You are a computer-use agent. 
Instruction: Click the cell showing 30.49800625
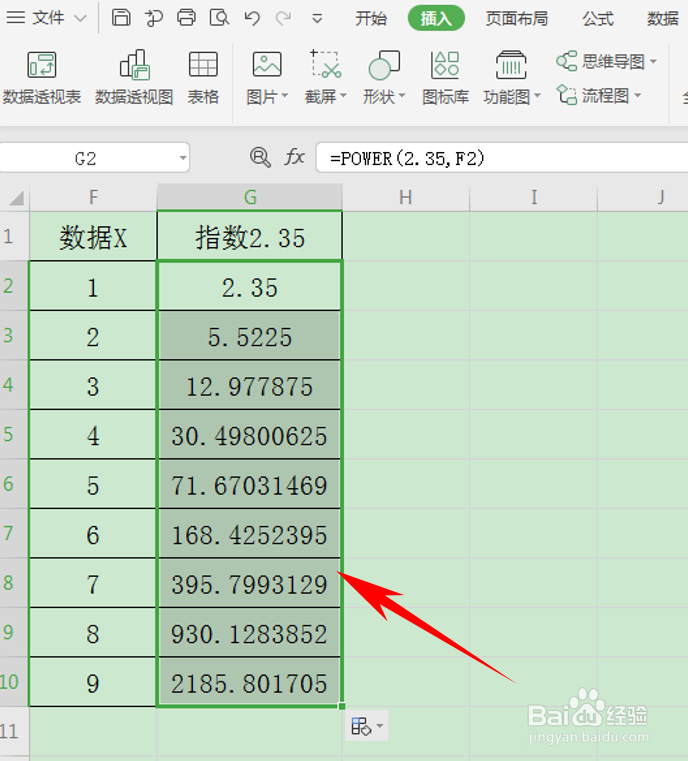click(250, 435)
